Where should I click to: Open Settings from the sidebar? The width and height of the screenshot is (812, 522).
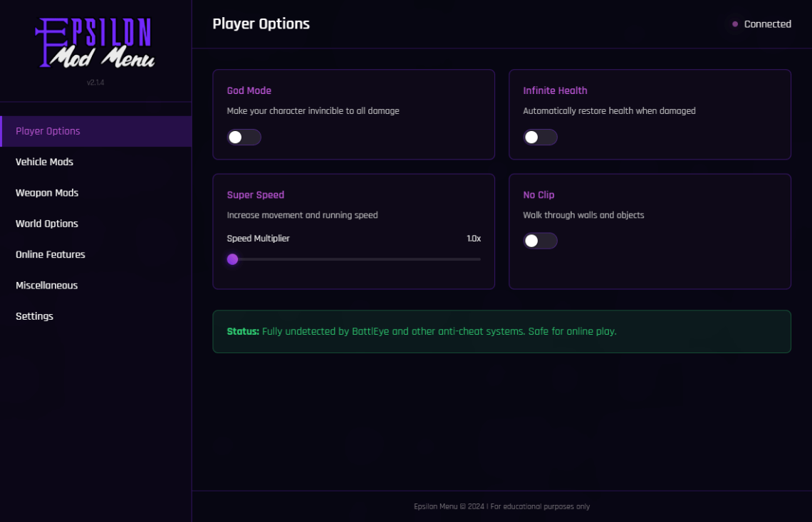tap(96, 316)
